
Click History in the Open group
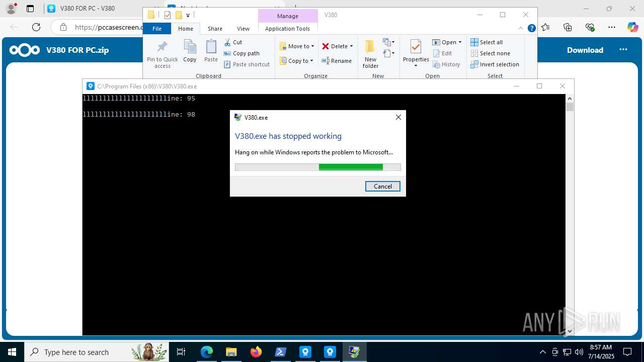(x=446, y=64)
